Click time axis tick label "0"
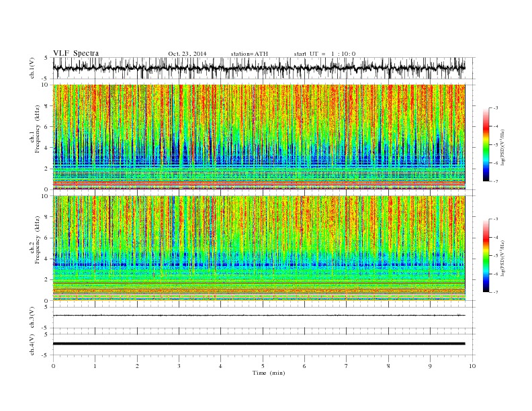Image resolution: width=532 pixels, height=411 pixels. (53, 366)
